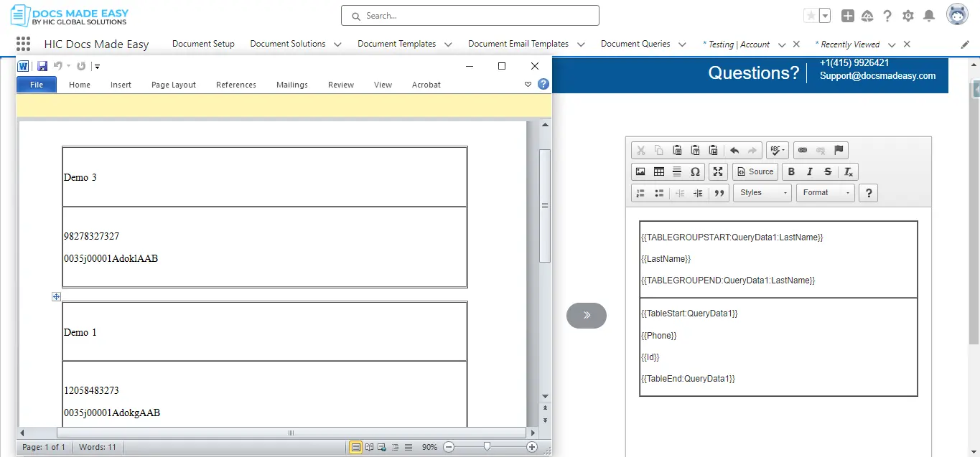Viewport: 980px width, 457px height.
Task: Insert a table using the editor's table icon
Action: 659,172
